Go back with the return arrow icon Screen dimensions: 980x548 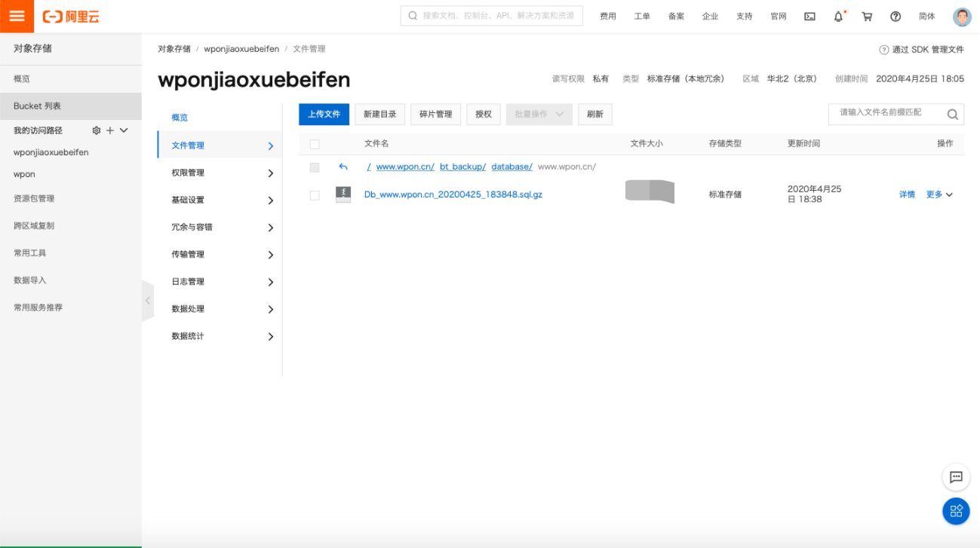(x=343, y=167)
